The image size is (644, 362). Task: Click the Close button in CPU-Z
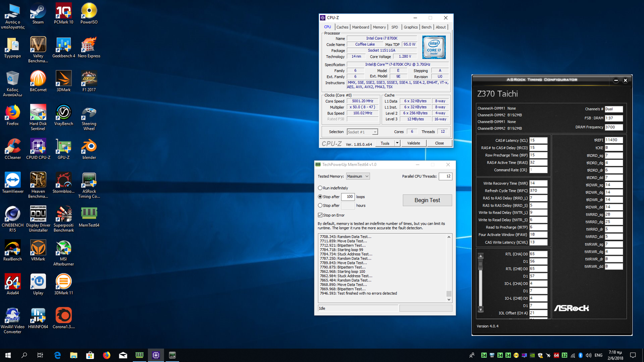click(439, 143)
